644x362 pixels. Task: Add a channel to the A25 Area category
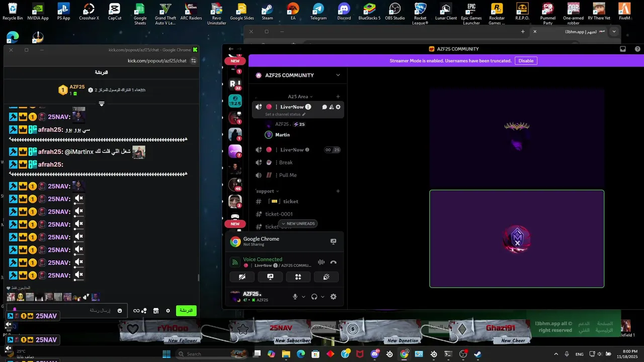click(338, 97)
